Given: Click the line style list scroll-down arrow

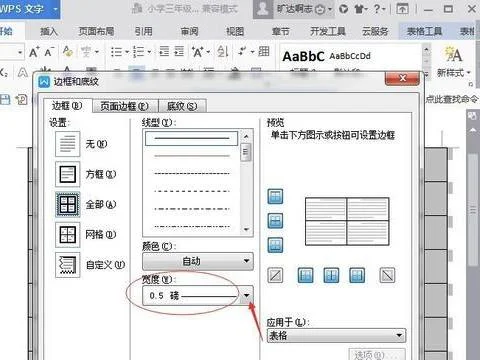Looking at the screenshot, I should (246, 229).
